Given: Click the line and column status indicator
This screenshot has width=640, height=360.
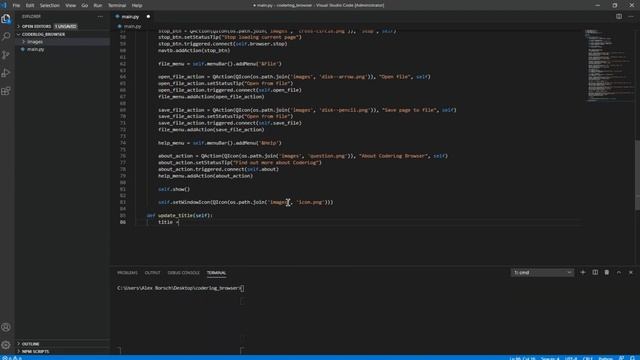Looking at the screenshot, I should pyautogui.click(x=522, y=358).
